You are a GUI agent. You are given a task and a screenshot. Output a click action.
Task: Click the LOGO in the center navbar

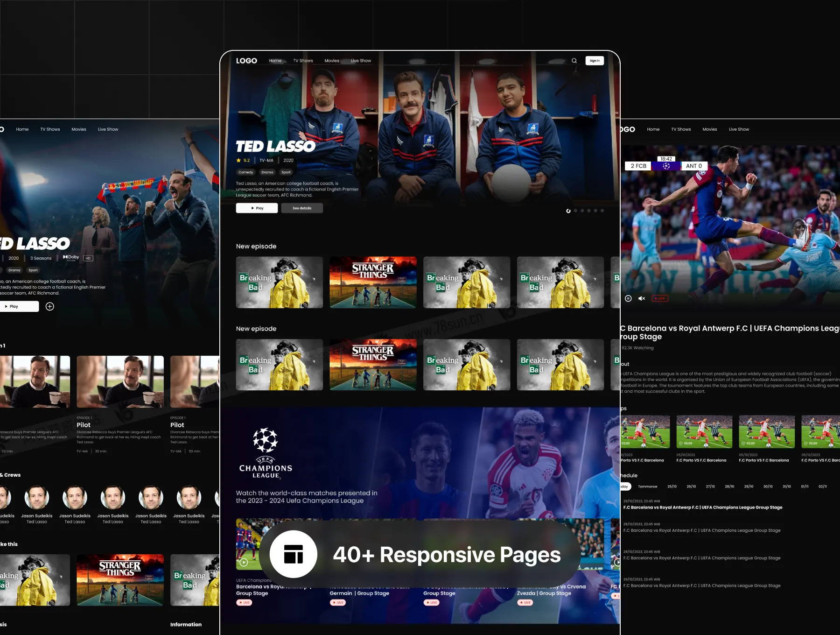246,61
